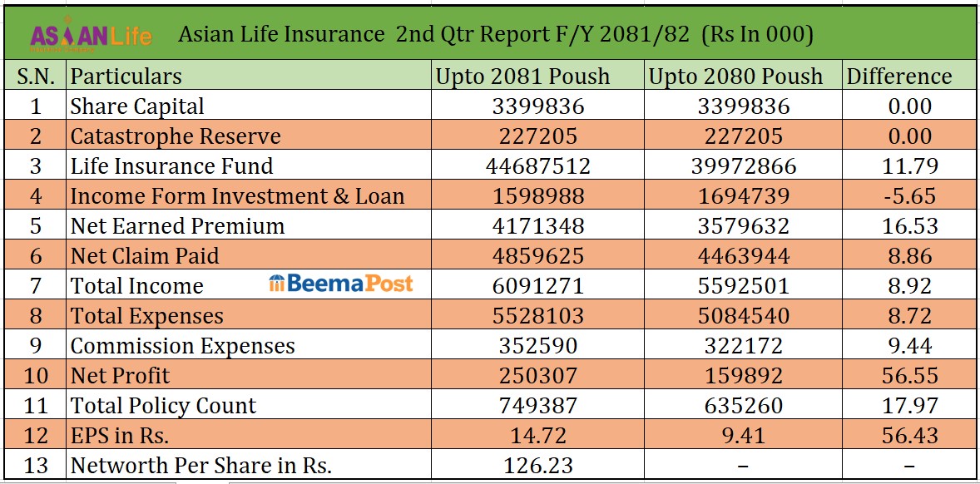Screen dimensions: 980x484
Task: Select Total Policy Count value 749387
Action: tap(538, 406)
